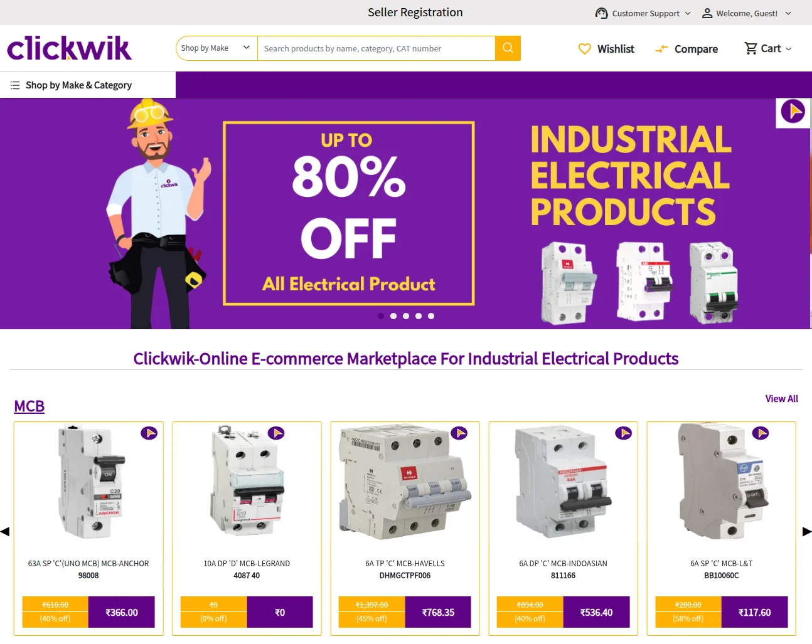Click the purple play icon on banner corner

pyautogui.click(x=793, y=112)
